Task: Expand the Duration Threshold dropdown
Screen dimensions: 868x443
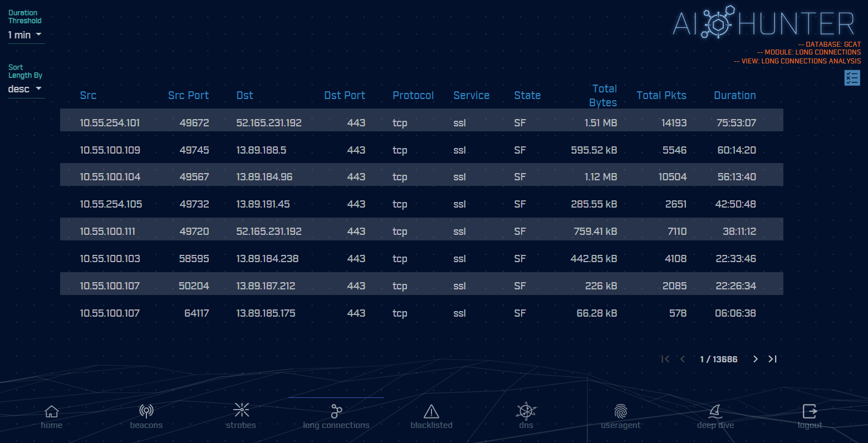Action: (x=26, y=35)
